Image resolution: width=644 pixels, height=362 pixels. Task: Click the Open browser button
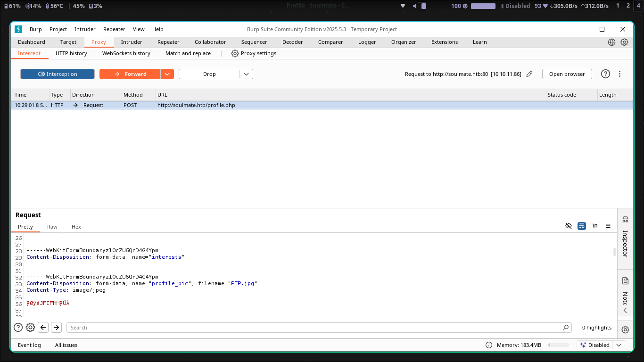567,74
